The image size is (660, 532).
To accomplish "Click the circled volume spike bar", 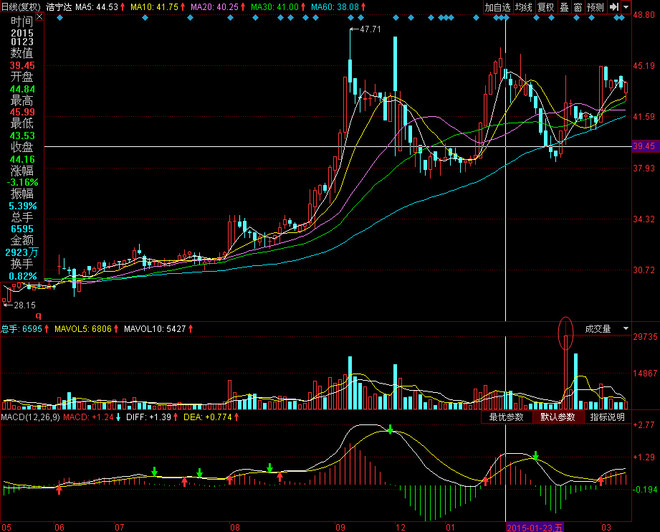I will point(566,372).
